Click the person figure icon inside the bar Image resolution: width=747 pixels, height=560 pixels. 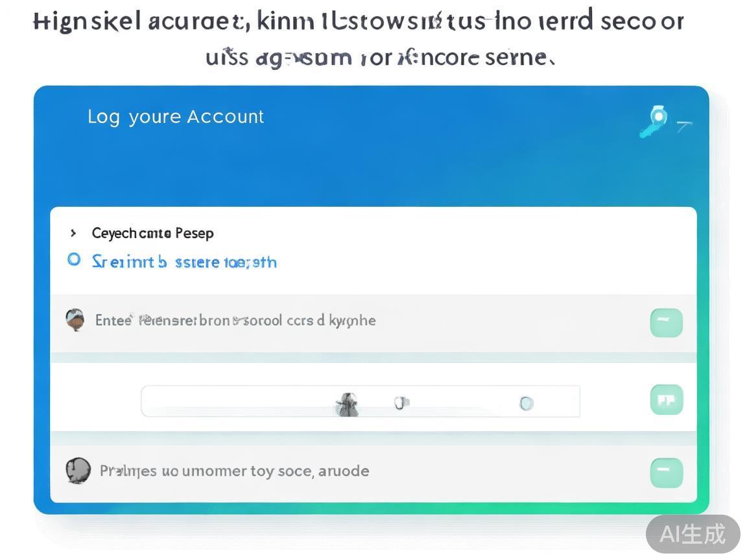348,404
